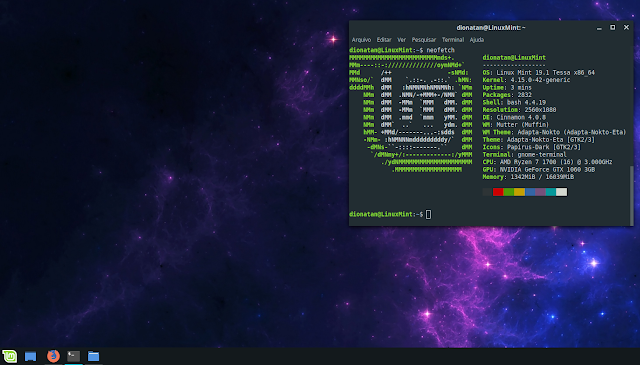Select the terminal icon in the taskbar
This screenshot has width=640, height=365.
coord(73,356)
